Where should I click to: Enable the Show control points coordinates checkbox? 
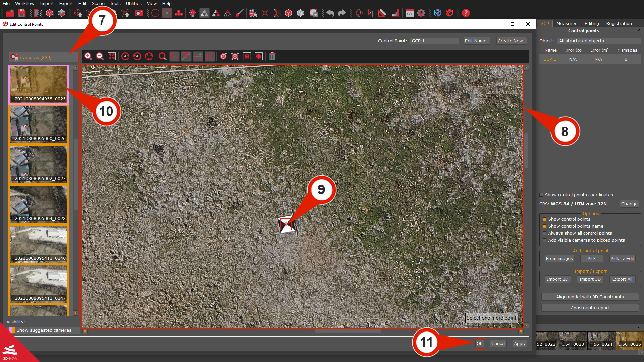(541, 195)
